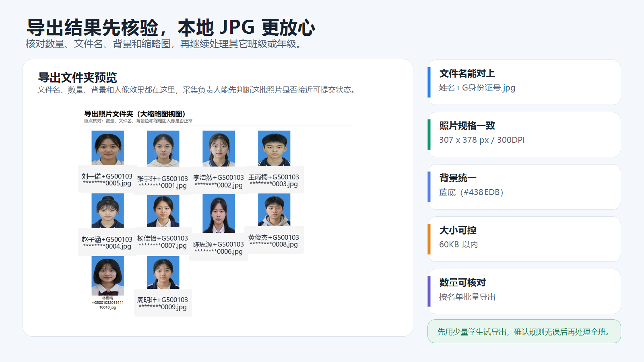Click the 赵子涵 photo thumbnail

pos(107,211)
